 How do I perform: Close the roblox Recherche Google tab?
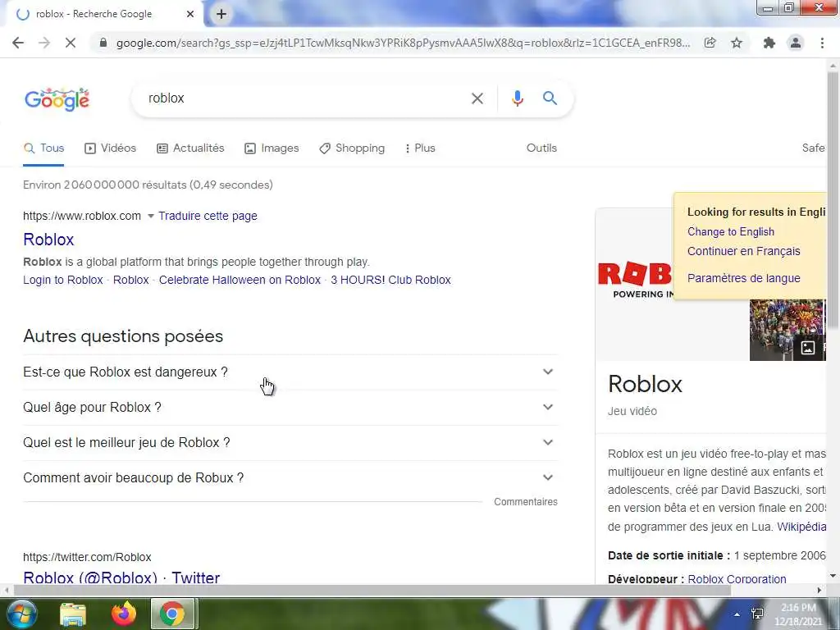[x=190, y=14]
